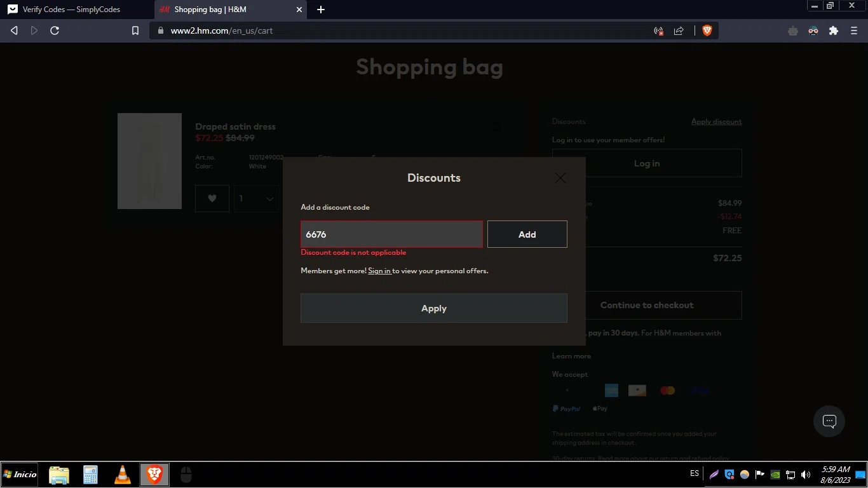The height and width of the screenshot is (488, 868).
Task: Open the network icon in system tray
Action: point(790,475)
